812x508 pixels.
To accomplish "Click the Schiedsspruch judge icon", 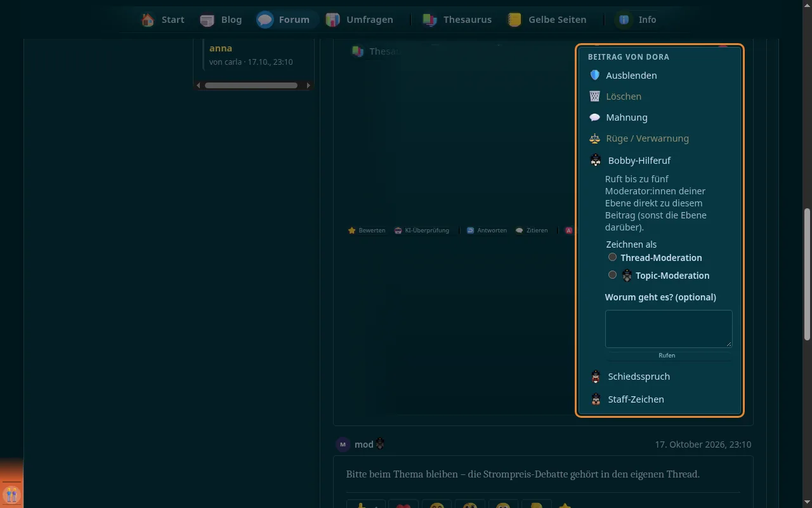I will (596, 377).
